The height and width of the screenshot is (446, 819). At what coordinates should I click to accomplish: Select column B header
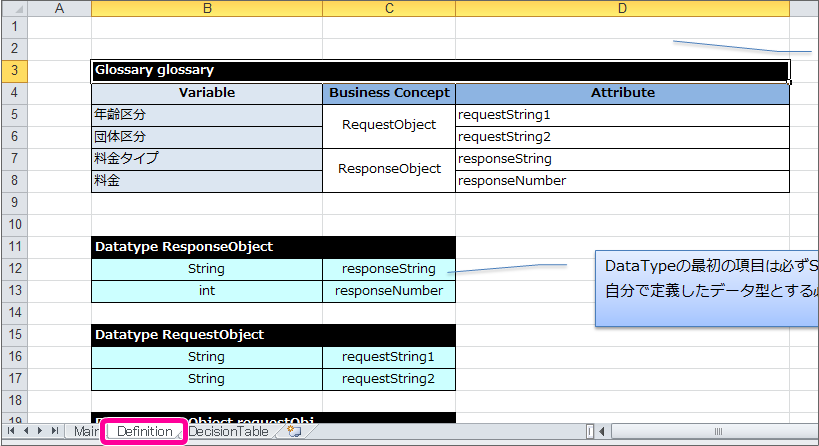click(x=206, y=9)
